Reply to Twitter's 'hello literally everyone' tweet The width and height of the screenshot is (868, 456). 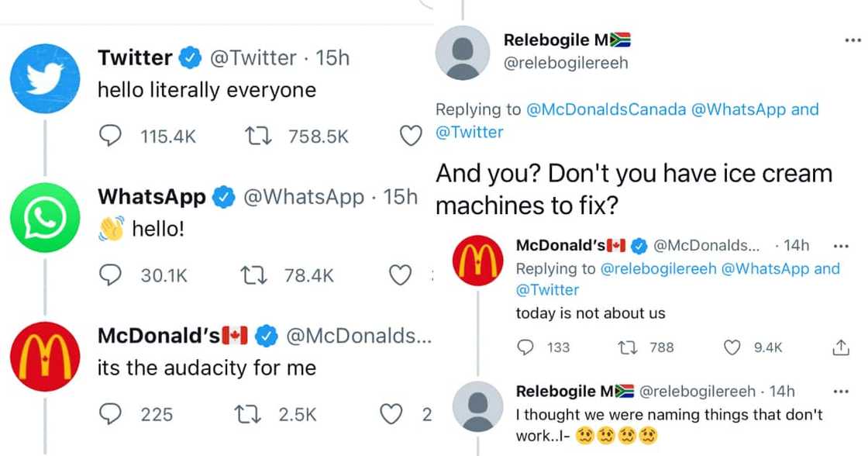point(108,136)
